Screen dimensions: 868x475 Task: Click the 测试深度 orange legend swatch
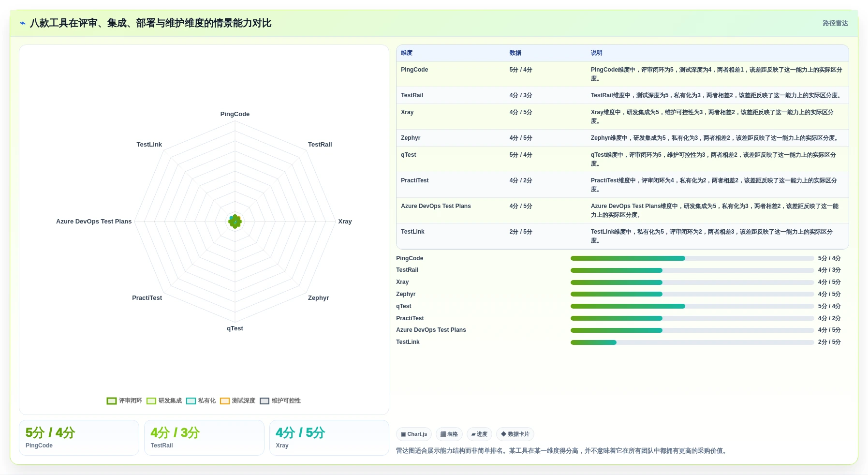coord(225,401)
